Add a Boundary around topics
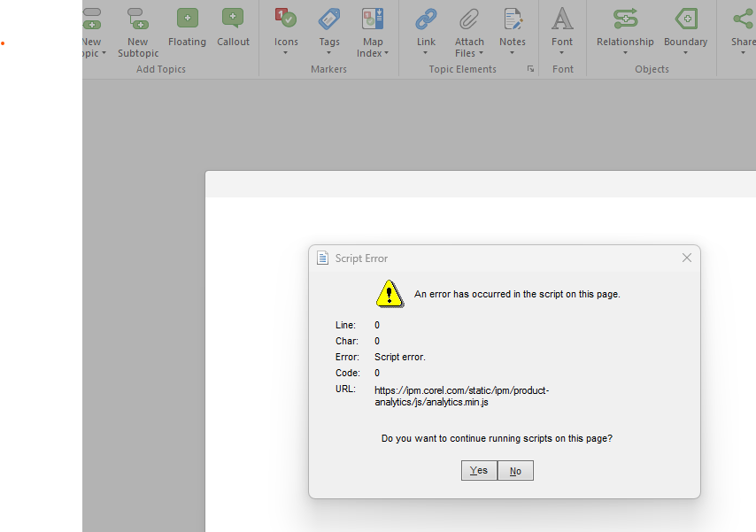The image size is (756, 532). click(x=685, y=19)
